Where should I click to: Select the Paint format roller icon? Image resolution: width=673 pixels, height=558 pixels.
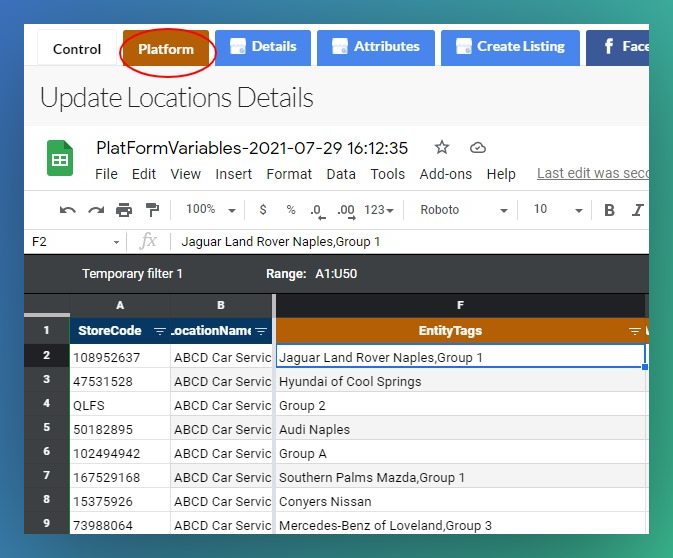(x=152, y=210)
